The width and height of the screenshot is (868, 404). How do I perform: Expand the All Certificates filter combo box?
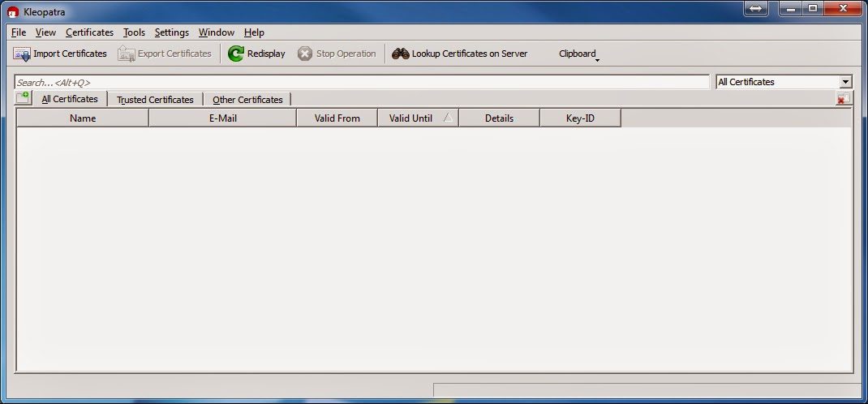point(784,82)
